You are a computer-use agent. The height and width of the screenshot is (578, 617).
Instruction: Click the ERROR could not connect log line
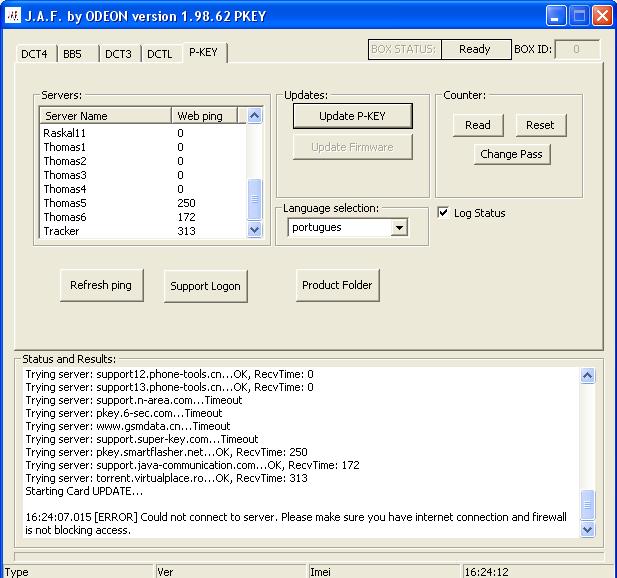coord(296,523)
